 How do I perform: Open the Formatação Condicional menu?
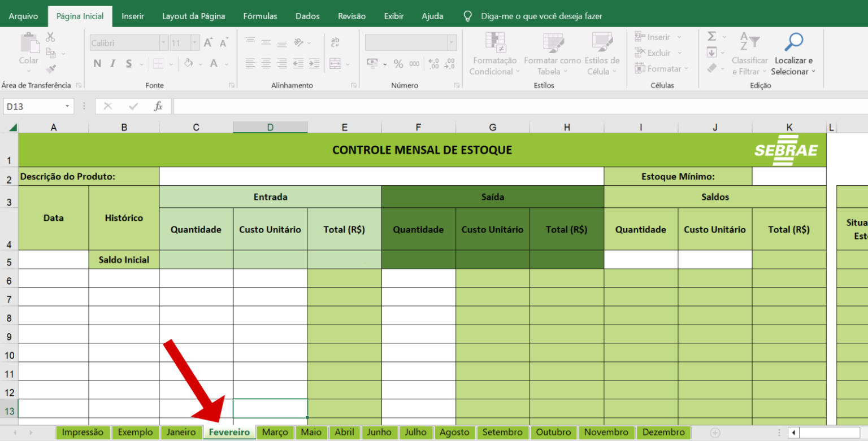click(494, 54)
